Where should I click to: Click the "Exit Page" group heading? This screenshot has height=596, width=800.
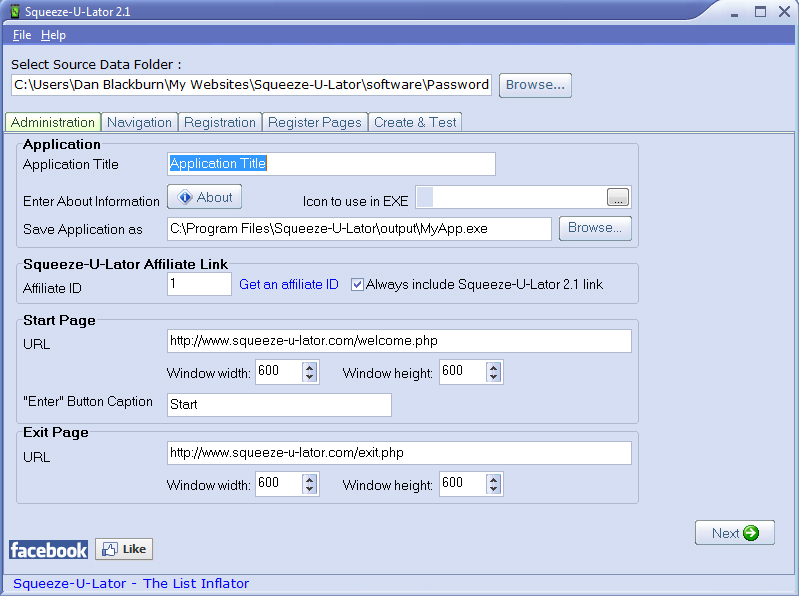(x=56, y=433)
